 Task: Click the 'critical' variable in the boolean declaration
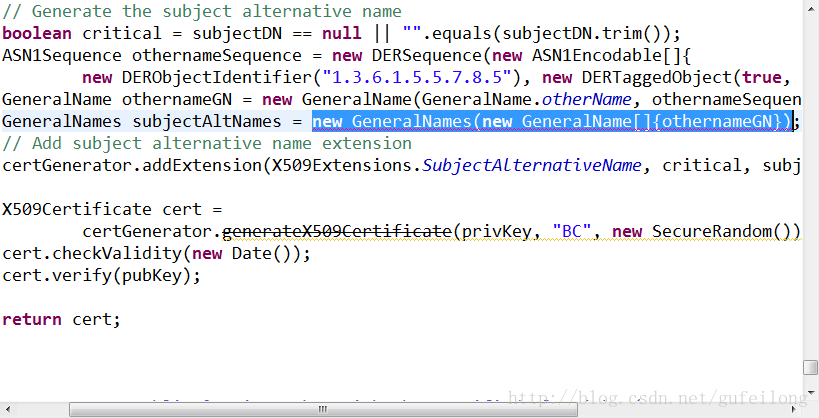point(122,33)
